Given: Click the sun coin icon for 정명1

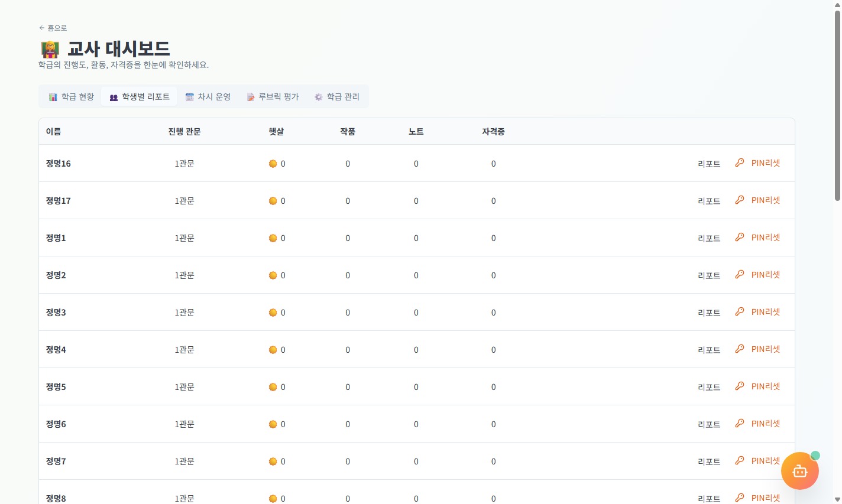Looking at the screenshot, I should tap(273, 238).
